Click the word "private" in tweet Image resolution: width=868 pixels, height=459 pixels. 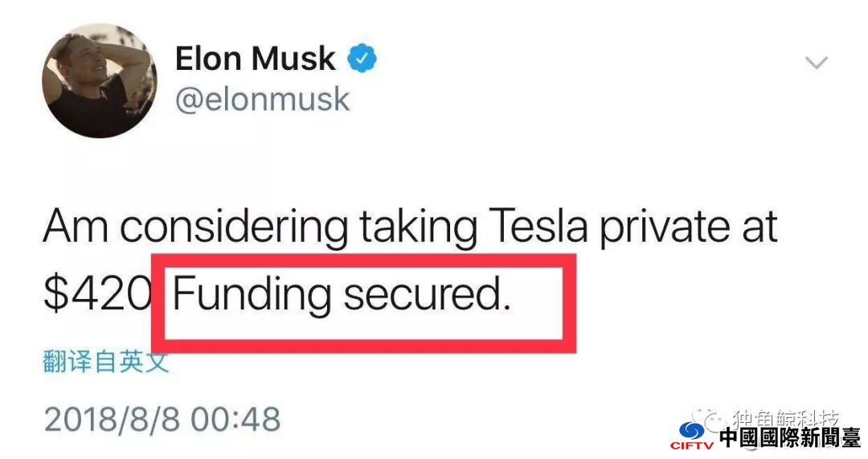666,228
